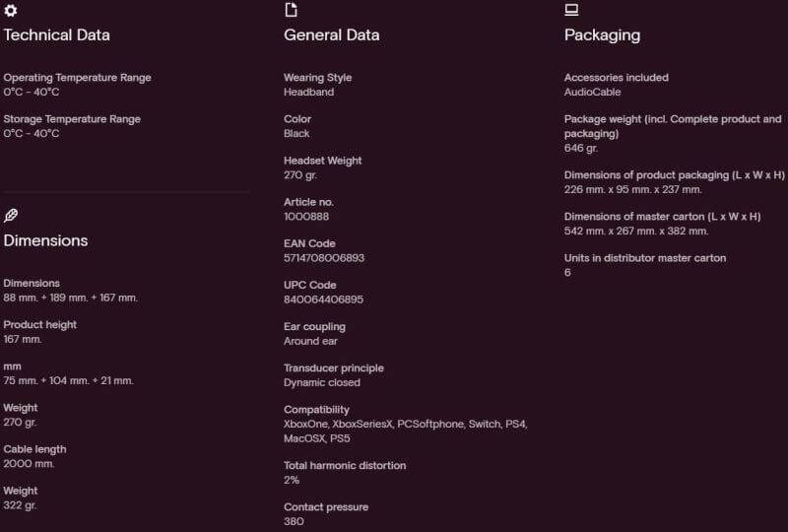
Task: Click the laptop icon above Packaging
Action: point(571,10)
